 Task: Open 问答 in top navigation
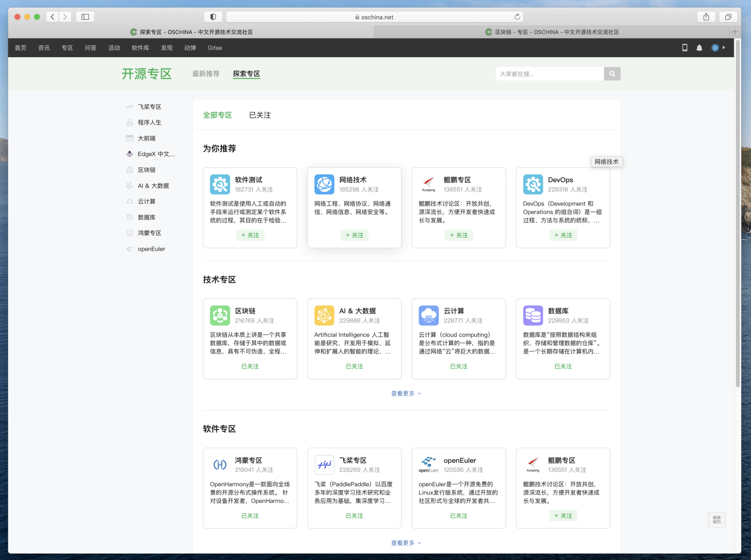[90, 48]
